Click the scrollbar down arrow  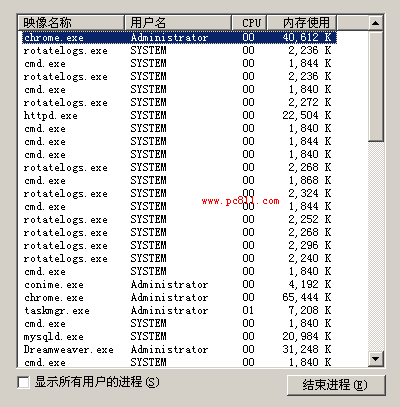pos(376,359)
